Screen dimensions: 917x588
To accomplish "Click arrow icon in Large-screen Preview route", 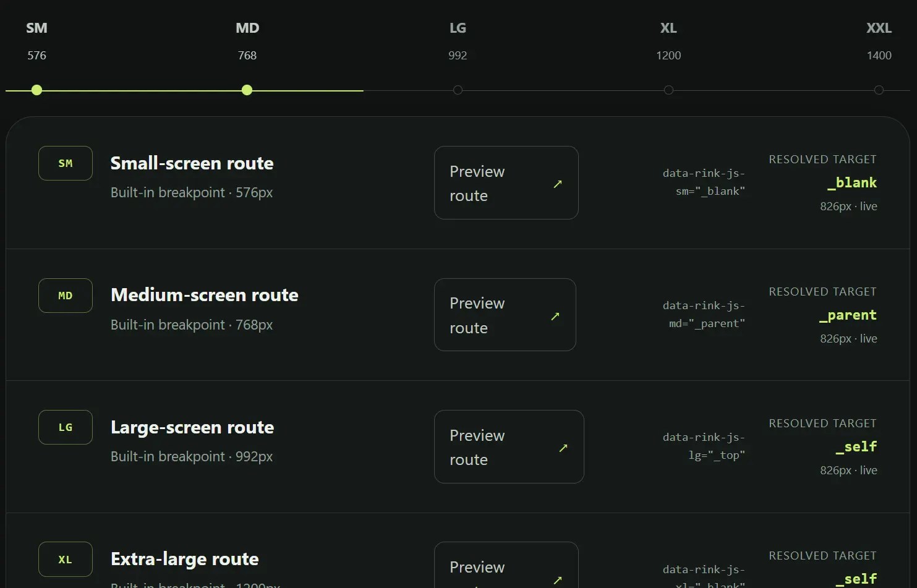I will [x=563, y=448].
